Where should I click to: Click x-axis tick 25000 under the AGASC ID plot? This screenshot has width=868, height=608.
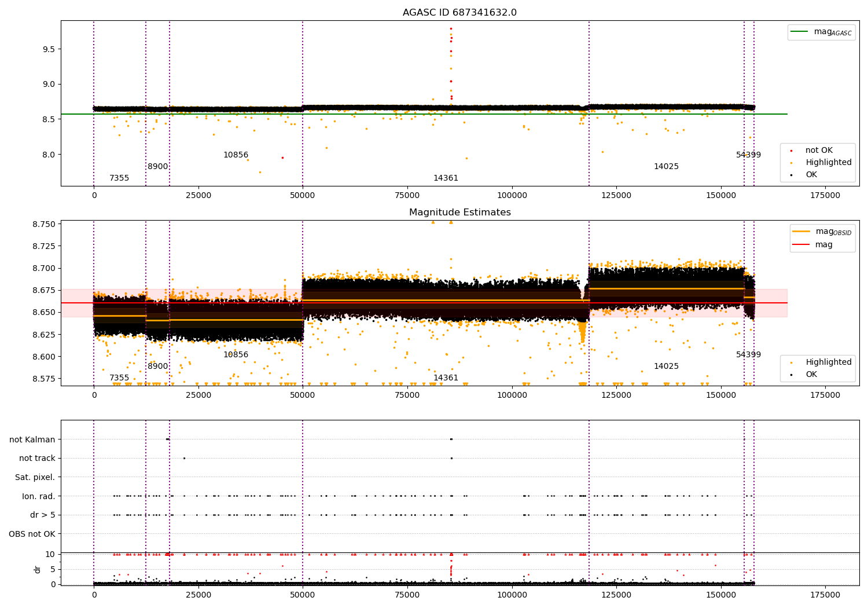pyautogui.click(x=198, y=196)
